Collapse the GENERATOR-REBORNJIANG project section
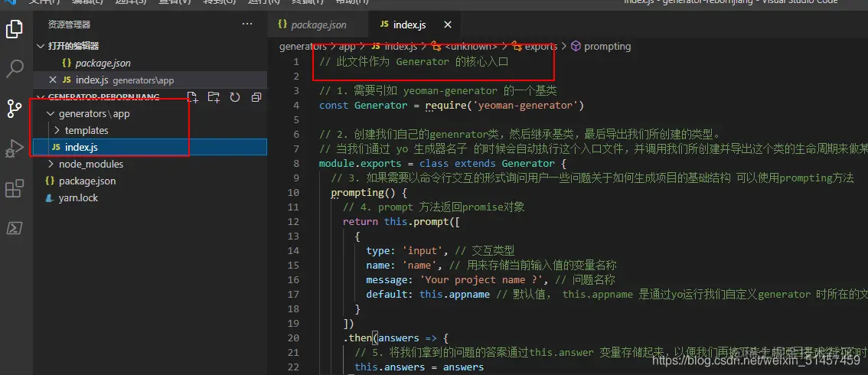The width and height of the screenshot is (868, 375). point(40,97)
